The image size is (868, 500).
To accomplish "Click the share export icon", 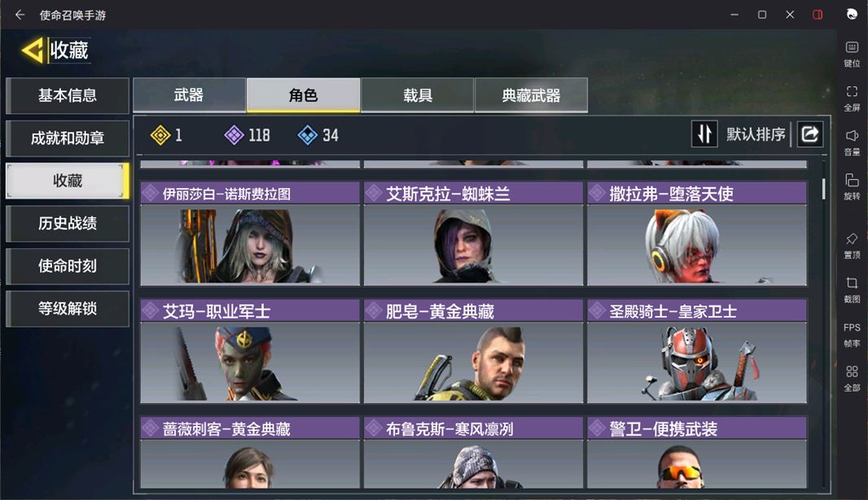I will pos(810,134).
